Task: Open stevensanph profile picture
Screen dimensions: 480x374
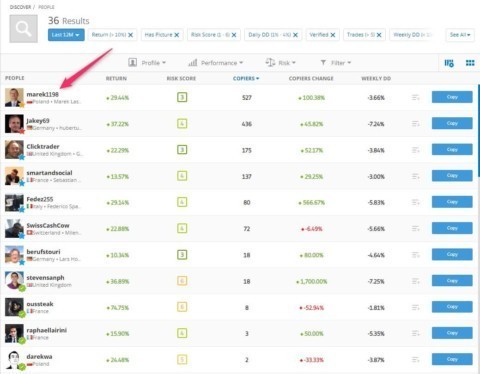Action: (14, 281)
